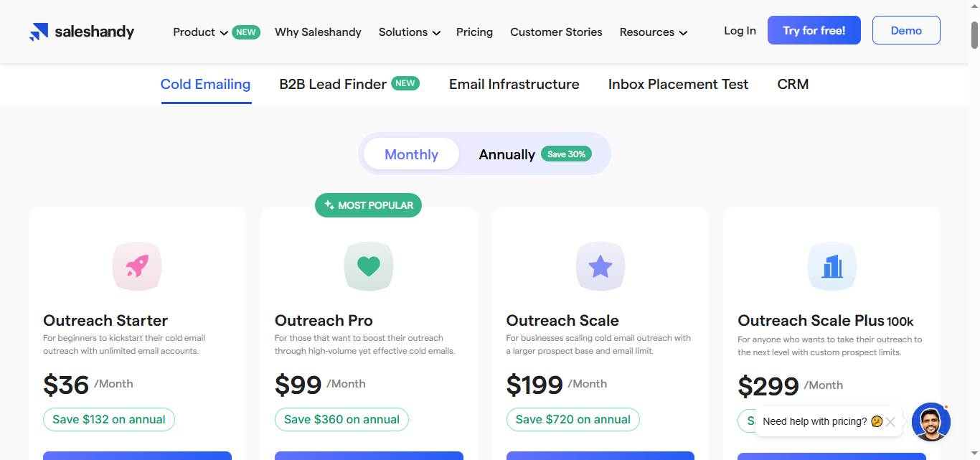980x460 pixels.
Task: Click the Save 30% badge next to Annually
Action: (x=566, y=154)
